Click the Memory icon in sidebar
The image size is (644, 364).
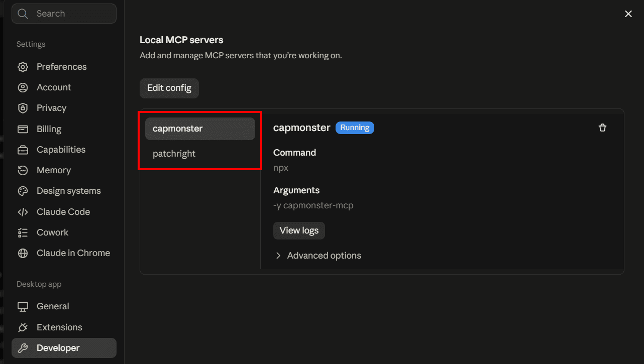click(23, 170)
